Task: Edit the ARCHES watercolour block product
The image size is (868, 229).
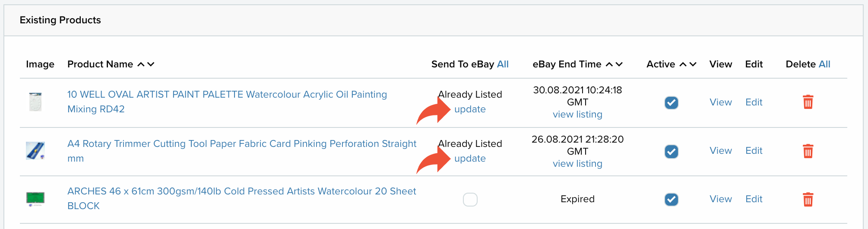Action: click(x=754, y=199)
